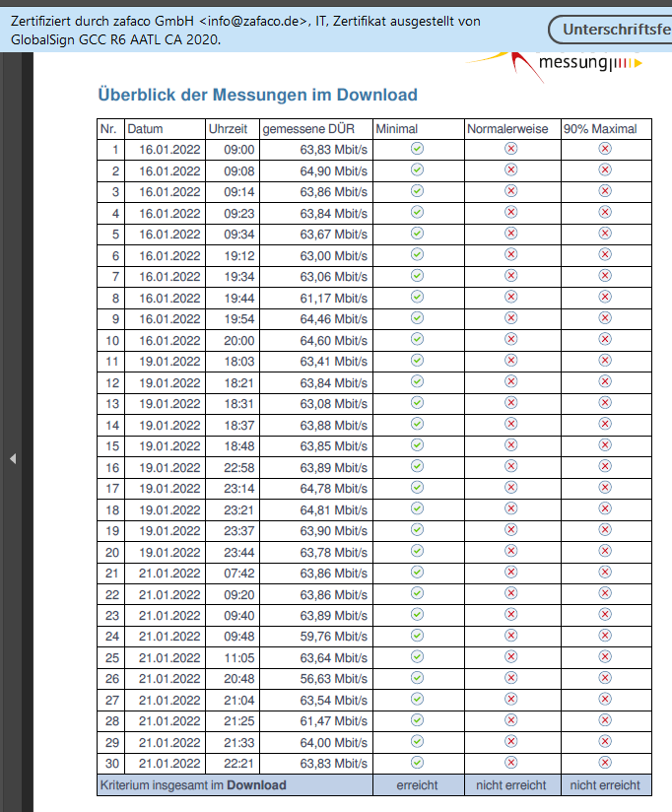Click the green check icon in row 1
Screen dimensions: 672x812
tap(417, 149)
